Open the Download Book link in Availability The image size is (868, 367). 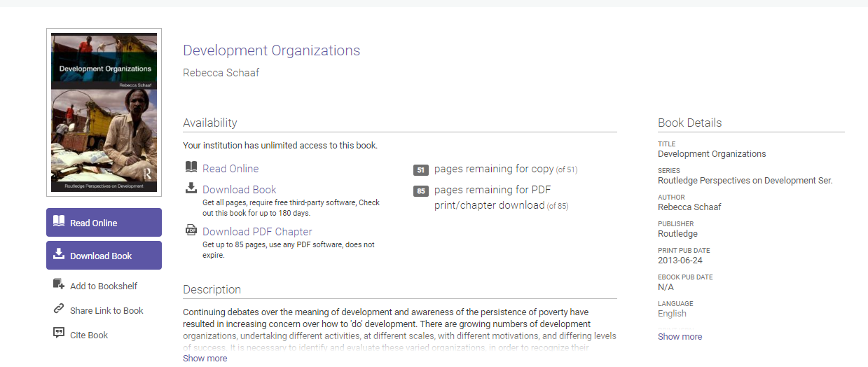click(x=240, y=190)
